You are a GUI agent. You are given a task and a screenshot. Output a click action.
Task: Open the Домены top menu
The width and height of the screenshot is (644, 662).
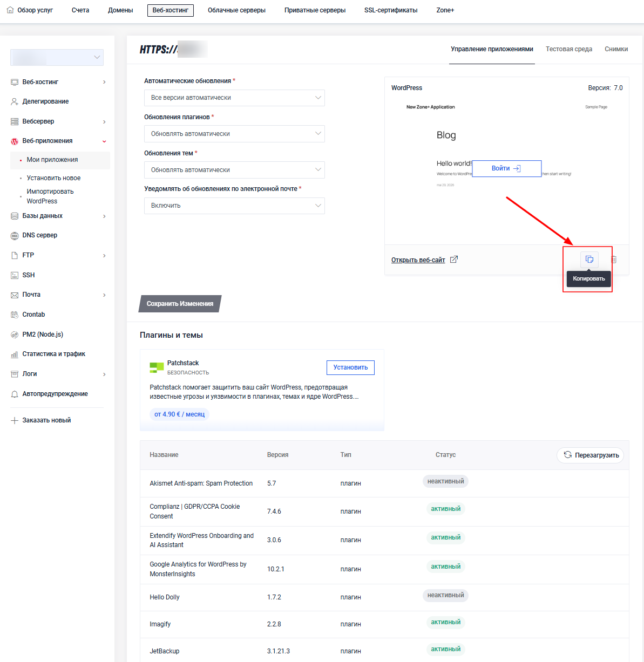120,10
